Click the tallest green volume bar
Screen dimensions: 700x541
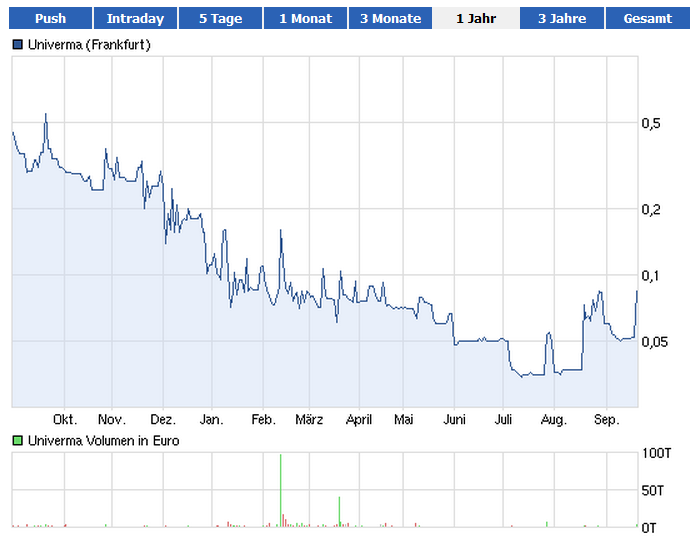coord(281,490)
